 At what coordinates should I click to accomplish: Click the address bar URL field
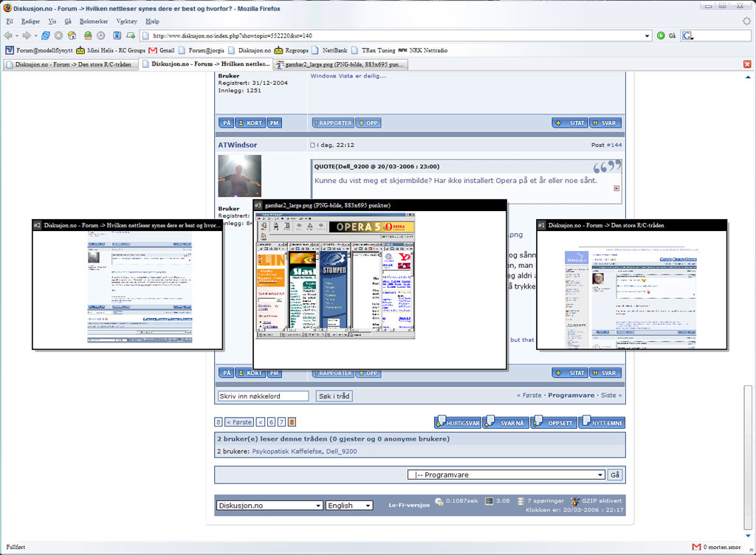396,35
